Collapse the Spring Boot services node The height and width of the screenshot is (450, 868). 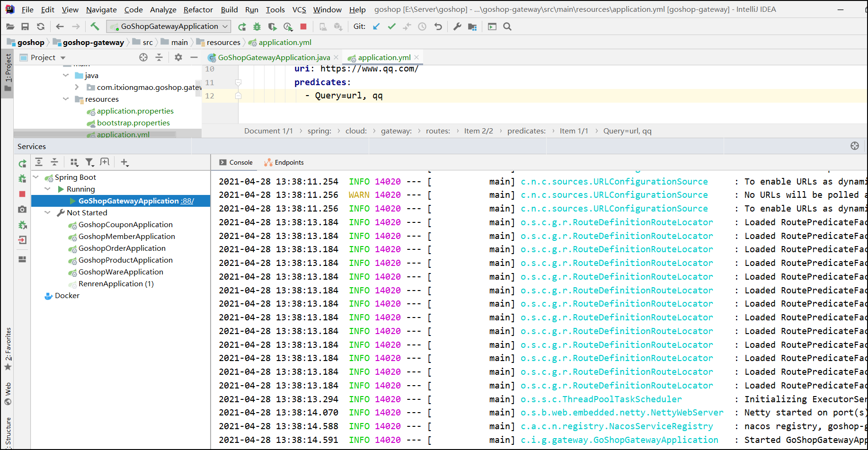click(36, 177)
